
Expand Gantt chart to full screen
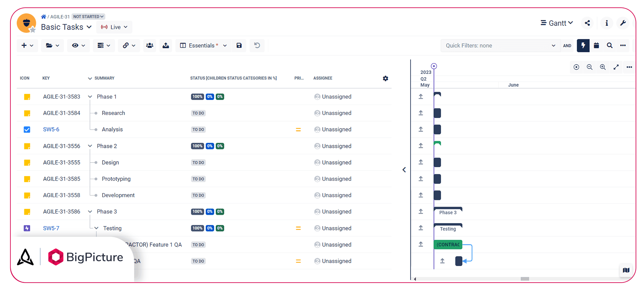click(x=616, y=67)
